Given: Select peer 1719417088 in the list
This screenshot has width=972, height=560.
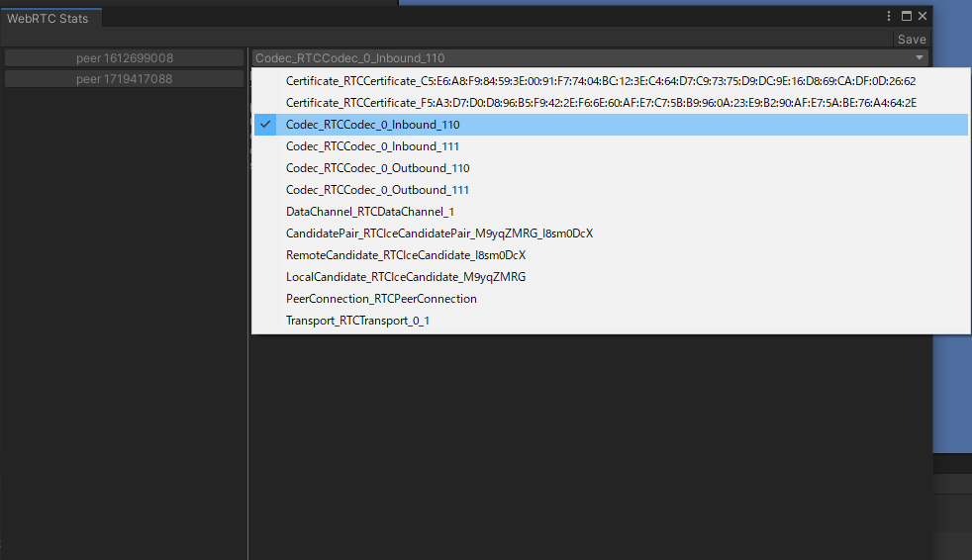Looking at the screenshot, I should pyautogui.click(x=124, y=79).
